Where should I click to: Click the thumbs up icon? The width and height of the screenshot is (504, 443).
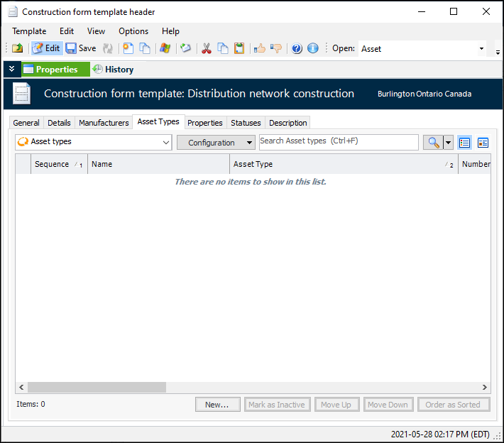(x=260, y=48)
